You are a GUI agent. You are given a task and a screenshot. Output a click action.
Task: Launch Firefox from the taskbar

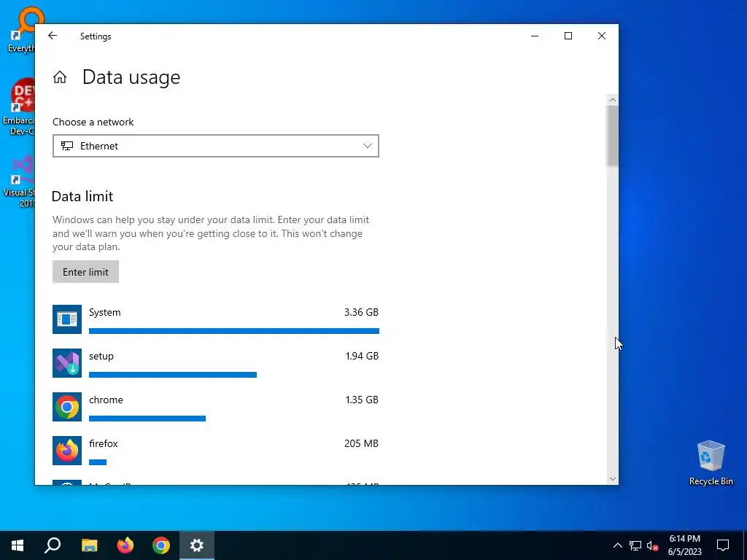[125, 545]
